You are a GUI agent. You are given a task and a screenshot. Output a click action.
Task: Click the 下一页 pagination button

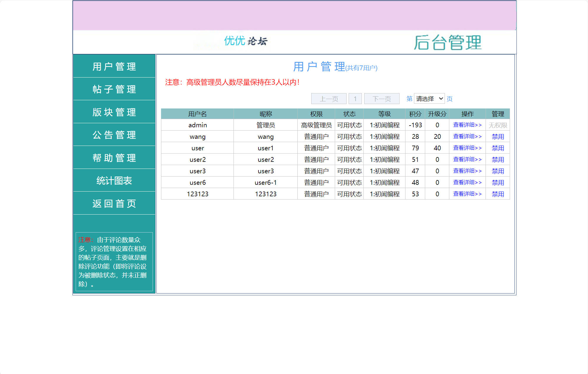click(x=382, y=98)
